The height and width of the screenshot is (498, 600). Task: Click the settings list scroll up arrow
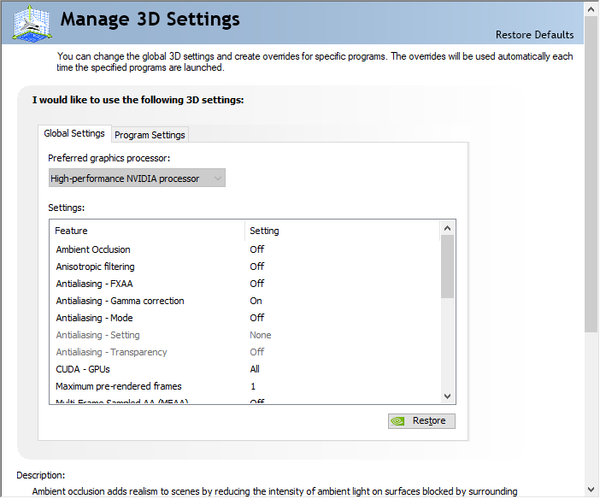[x=447, y=229]
